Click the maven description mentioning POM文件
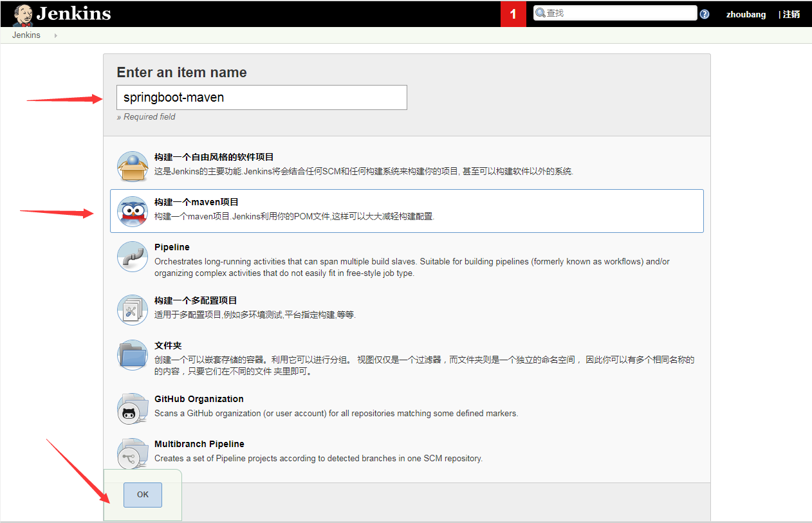The image size is (812, 523). point(295,216)
